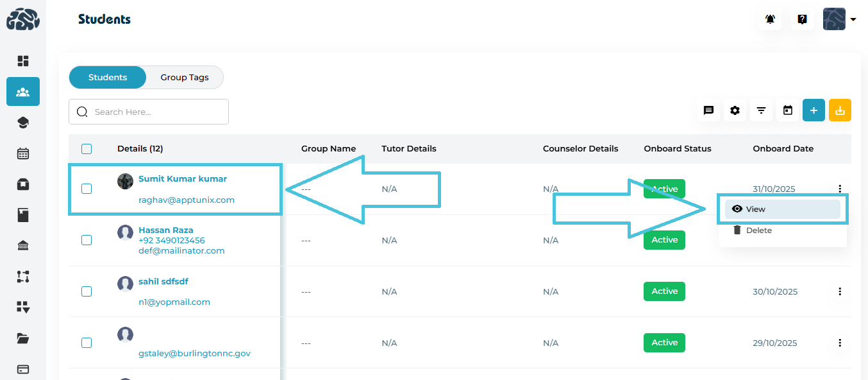The image size is (868, 380).
Task: Switch to the Group Tags tab
Action: (185, 78)
